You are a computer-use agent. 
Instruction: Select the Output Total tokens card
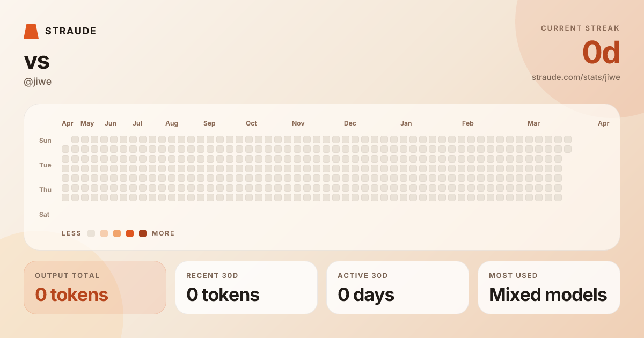tap(95, 288)
